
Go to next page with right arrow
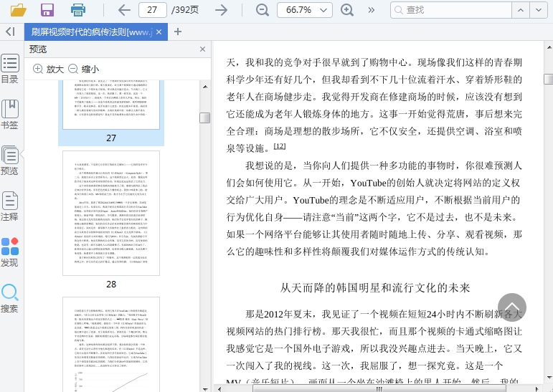coord(222,10)
